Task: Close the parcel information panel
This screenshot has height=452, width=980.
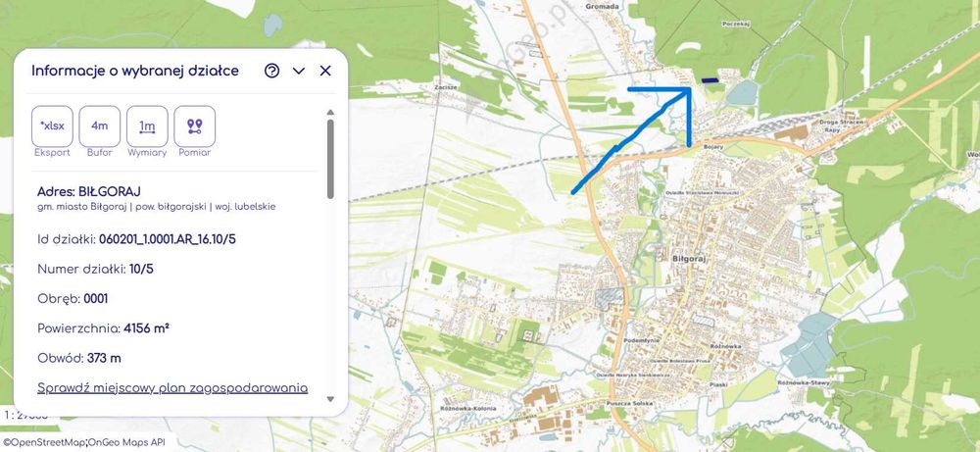Action: point(325,71)
